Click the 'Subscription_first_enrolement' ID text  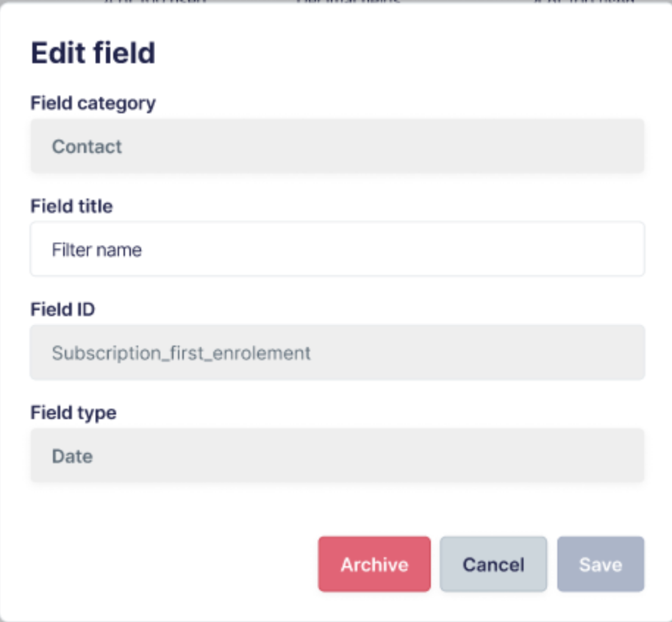coord(182,353)
